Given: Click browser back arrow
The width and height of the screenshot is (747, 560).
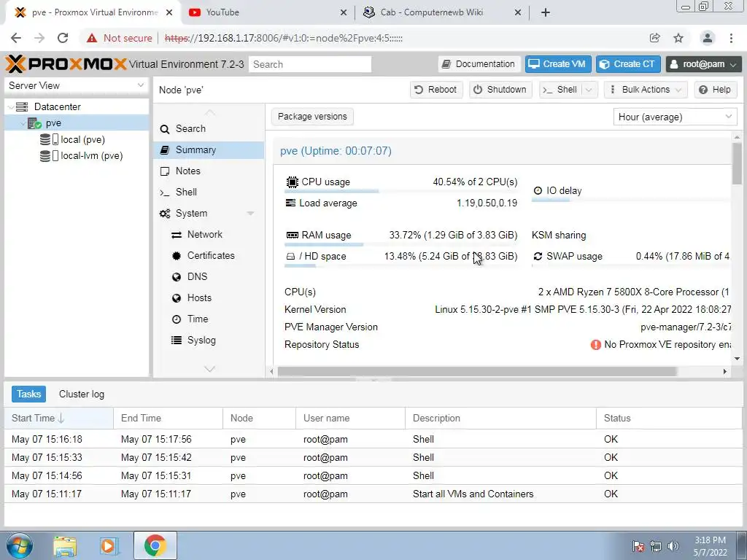Looking at the screenshot, I should [x=16, y=38].
